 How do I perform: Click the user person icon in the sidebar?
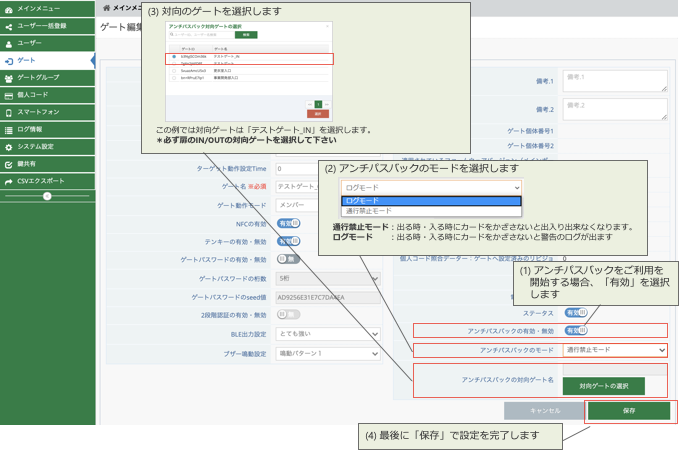[9, 44]
